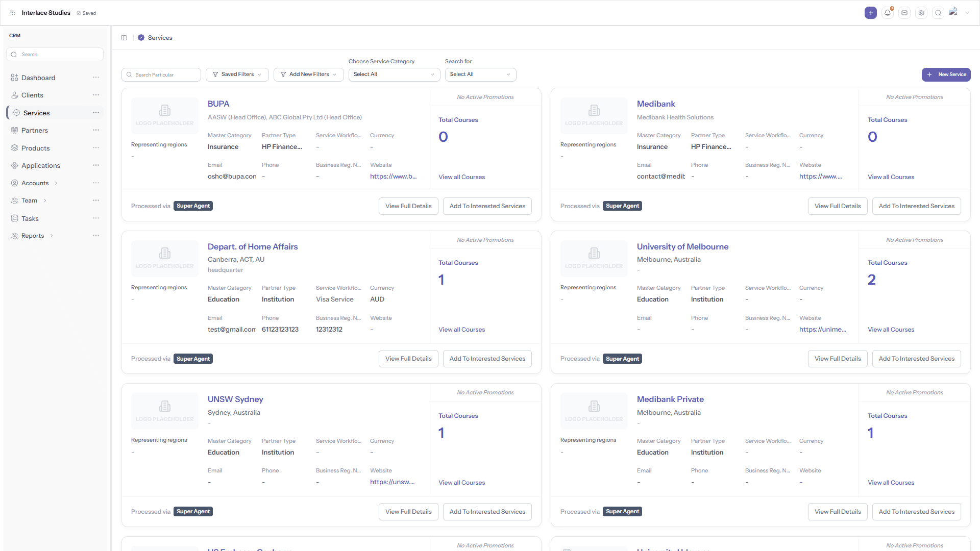Expand the Accounts submenu chevron
Screen dimensions: 980x551
(x=56, y=183)
